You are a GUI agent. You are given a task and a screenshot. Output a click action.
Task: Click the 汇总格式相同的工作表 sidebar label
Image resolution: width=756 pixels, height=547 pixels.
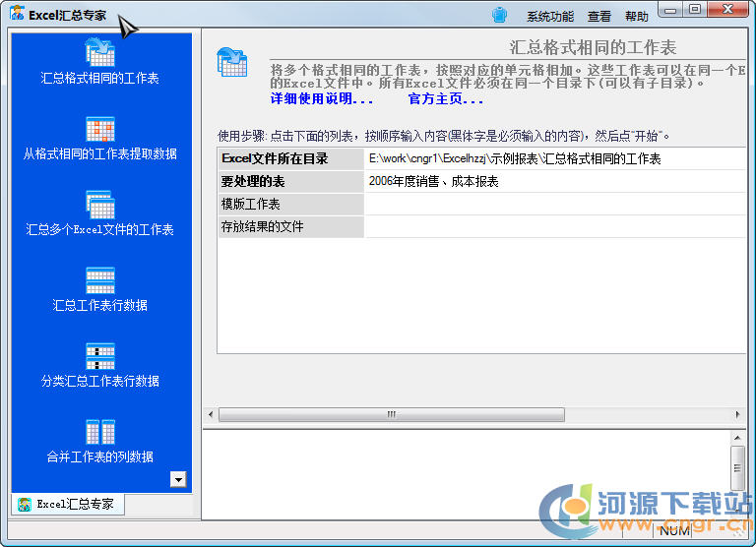tap(99, 78)
